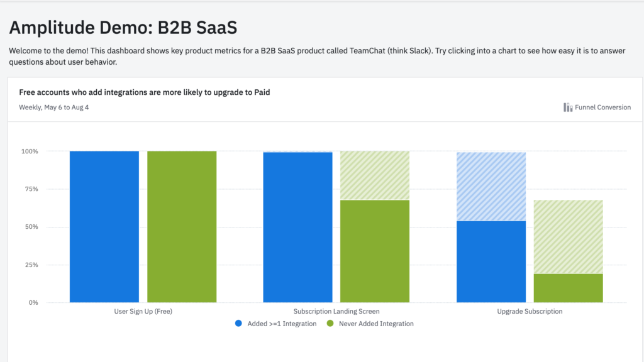Click the "Upgrade Subscription" axis label
The height and width of the screenshot is (362, 644).
(530, 311)
